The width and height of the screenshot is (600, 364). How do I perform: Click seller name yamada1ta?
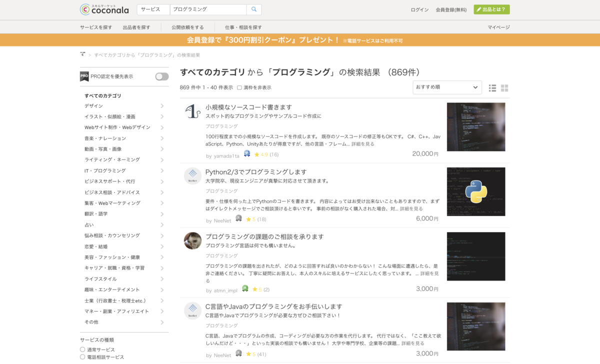pyautogui.click(x=226, y=156)
